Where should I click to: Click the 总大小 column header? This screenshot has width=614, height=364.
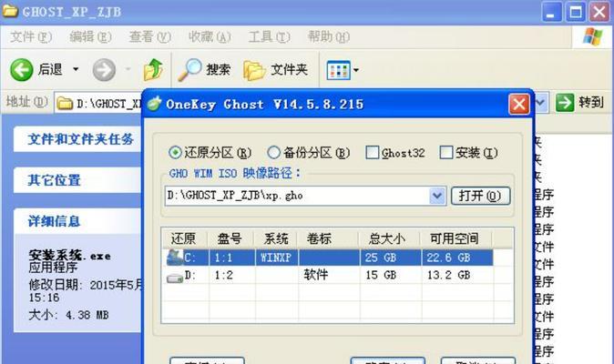pyautogui.click(x=390, y=238)
